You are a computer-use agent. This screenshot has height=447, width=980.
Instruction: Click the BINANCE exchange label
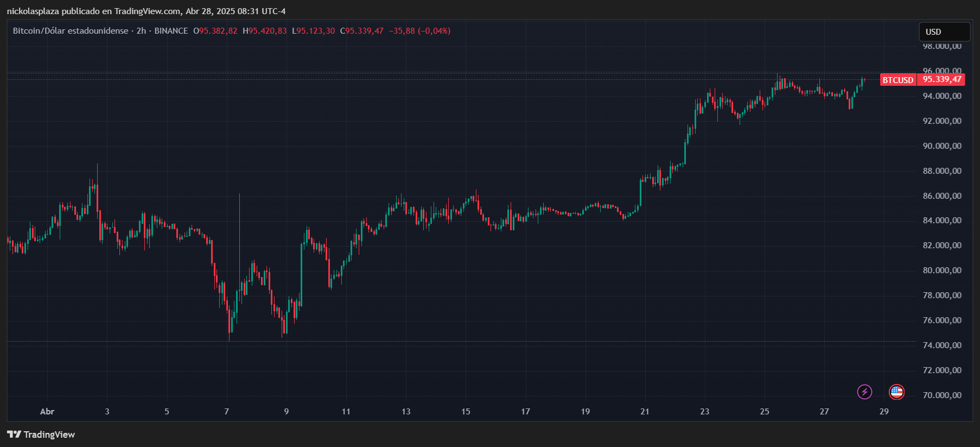(x=171, y=31)
